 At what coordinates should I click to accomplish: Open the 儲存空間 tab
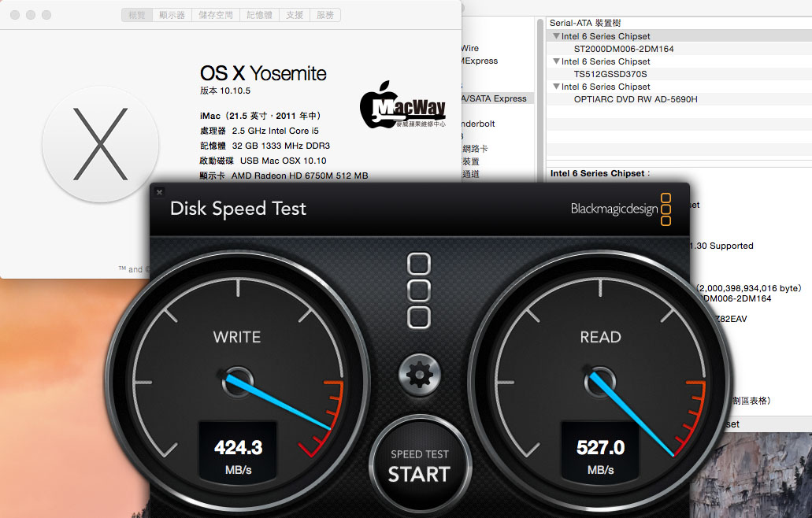click(216, 15)
